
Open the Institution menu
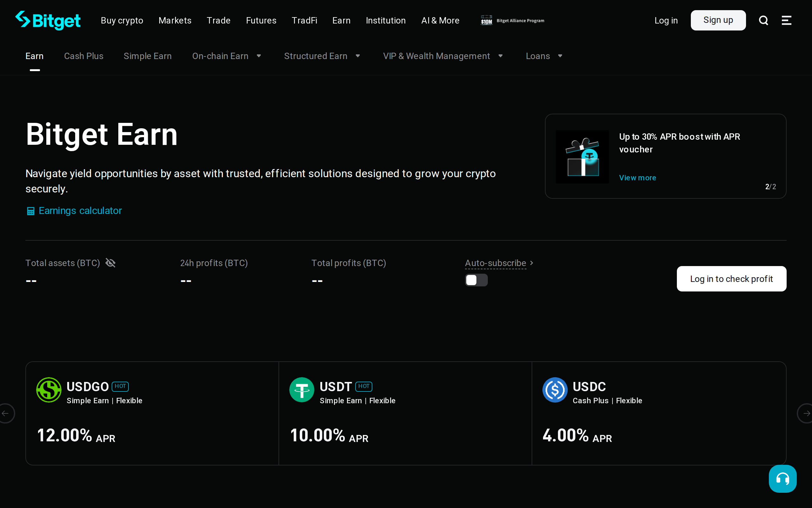coord(385,21)
